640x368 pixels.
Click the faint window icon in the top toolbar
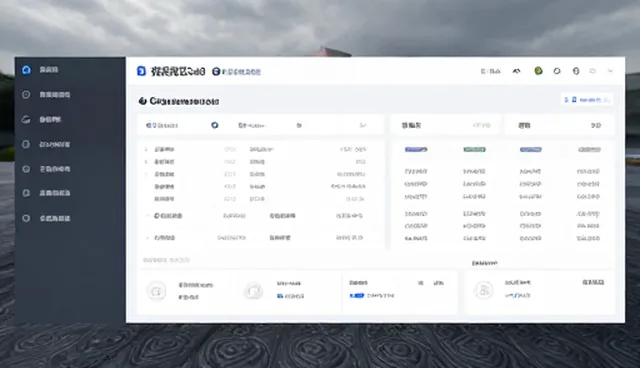593,71
